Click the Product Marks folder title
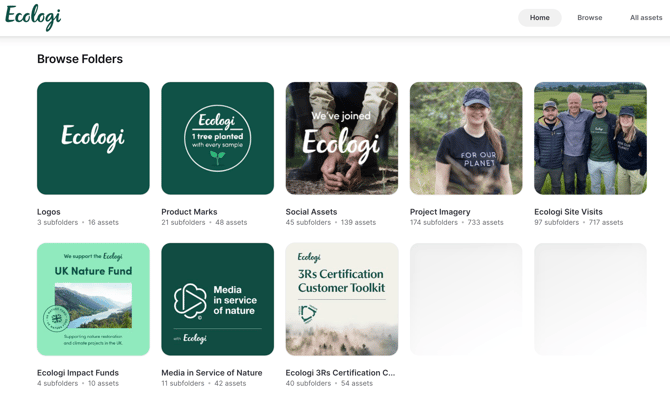This screenshot has height=401, width=670. coord(189,212)
